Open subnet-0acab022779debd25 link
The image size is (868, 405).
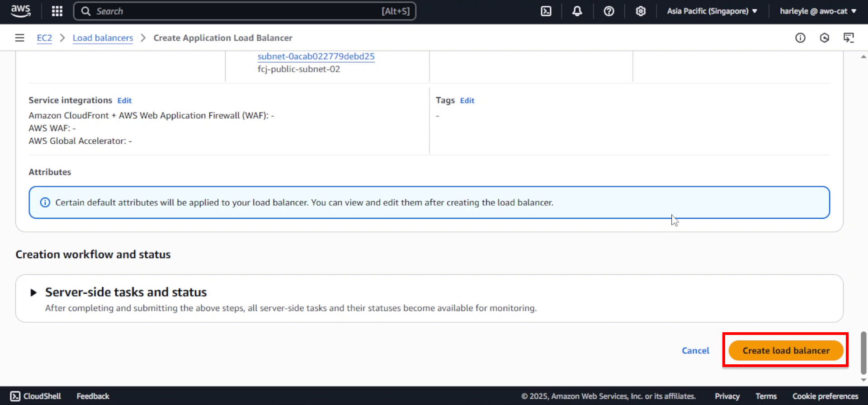tap(316, 57)
